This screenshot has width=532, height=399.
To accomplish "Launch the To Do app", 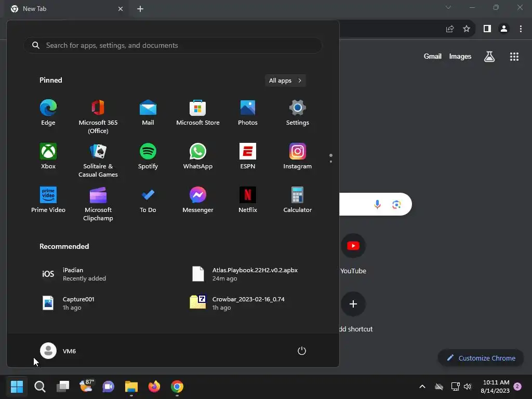I will tap(148, 200).
